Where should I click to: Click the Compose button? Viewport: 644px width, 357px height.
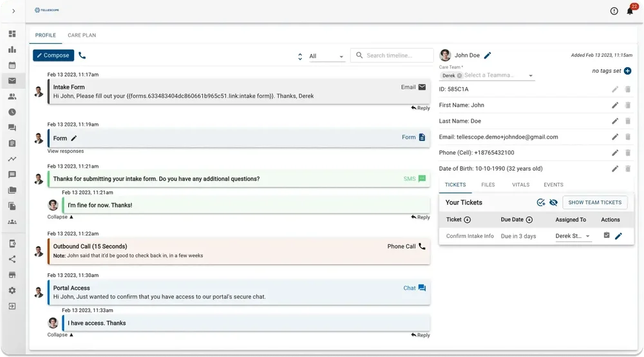[x=53, y=55]
